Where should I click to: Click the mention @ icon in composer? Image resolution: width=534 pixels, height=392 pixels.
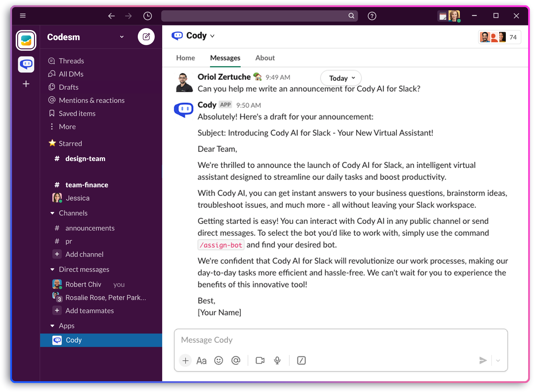[236, 361]
